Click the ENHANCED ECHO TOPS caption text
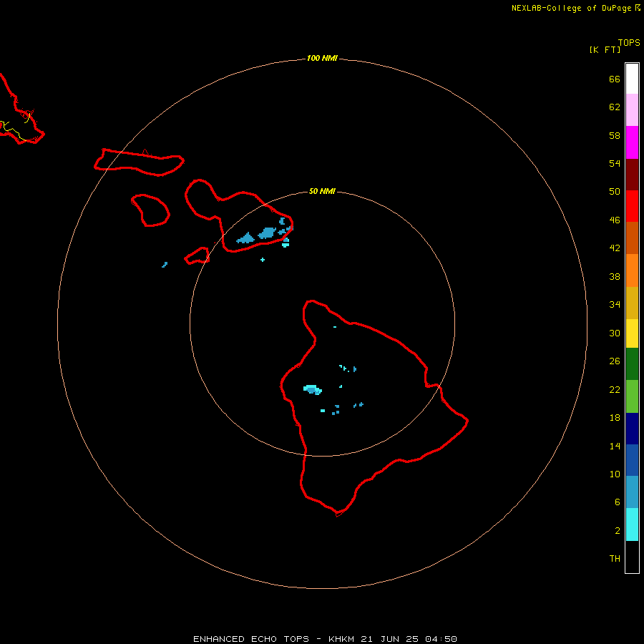Viewport: 644px width, 644px height. coord(251,639)
